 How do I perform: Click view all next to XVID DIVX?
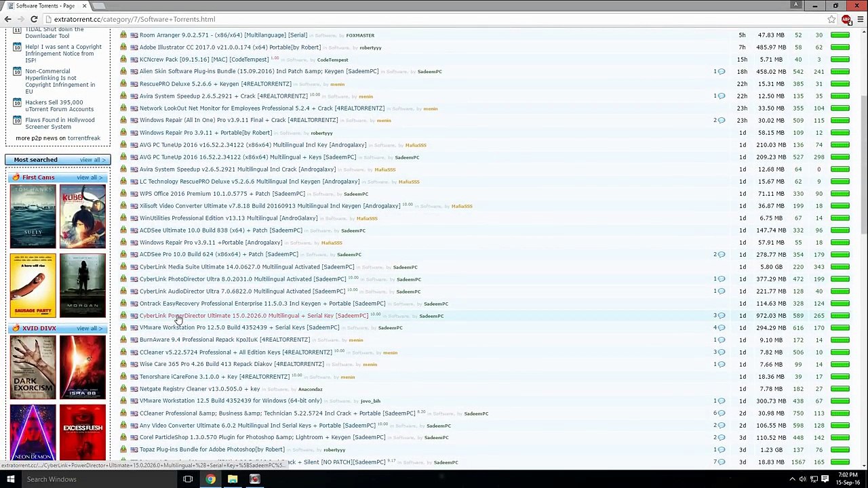click(x=89, y=329)
